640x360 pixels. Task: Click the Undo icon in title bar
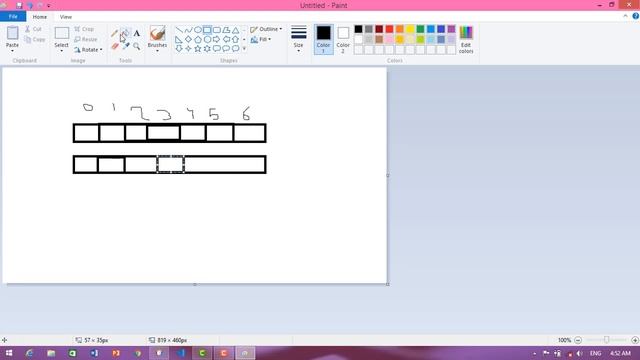(30, 5)
